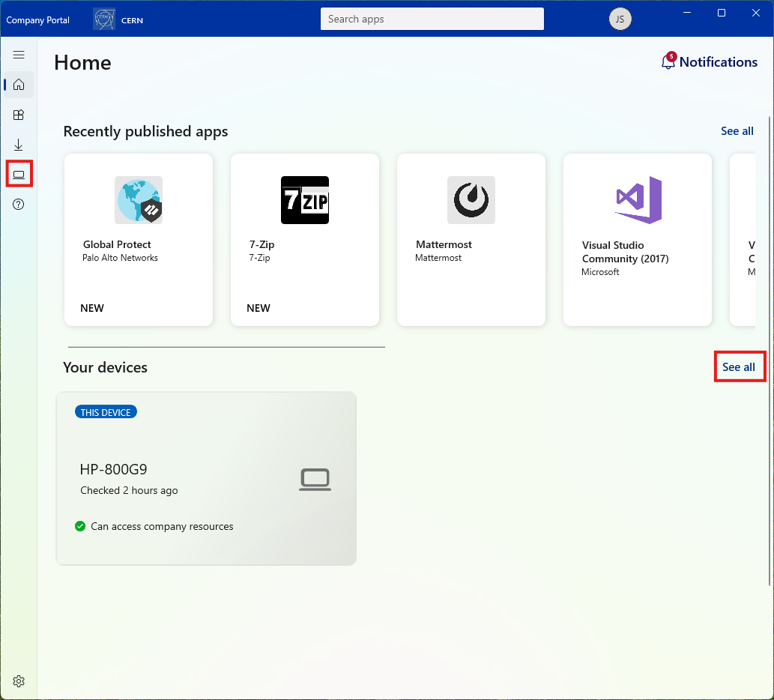Screen dimensions: 774x700
Task: Open Visual Studio Community (2017) card
Action: click(x=638, y=240)
